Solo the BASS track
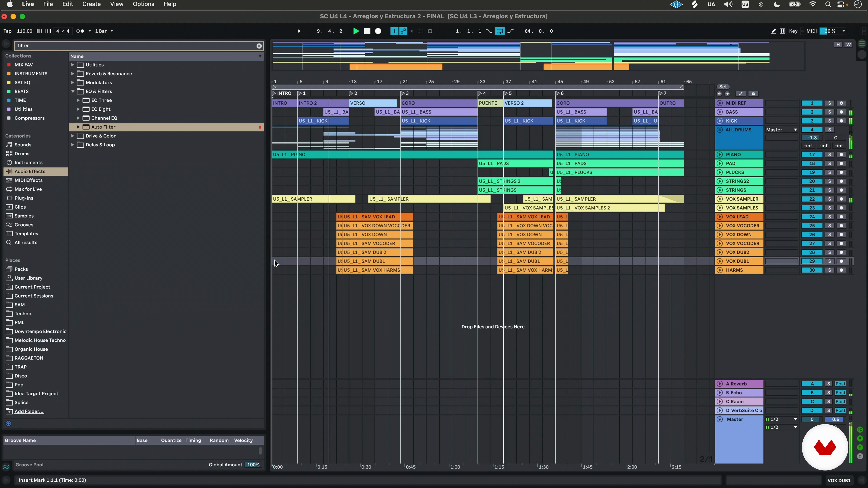This screenshot has height=488, width=868. coord(829,112)
